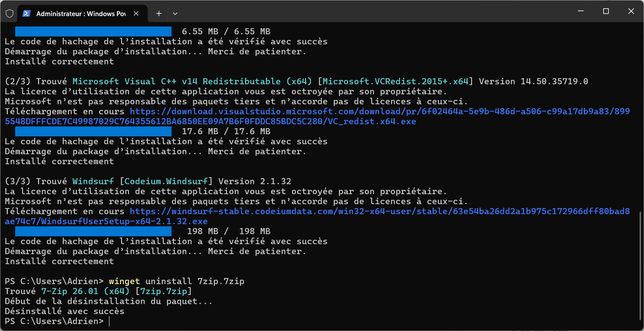Minimize the terminal window
The image size is (644, 331).
coord(581,11)
